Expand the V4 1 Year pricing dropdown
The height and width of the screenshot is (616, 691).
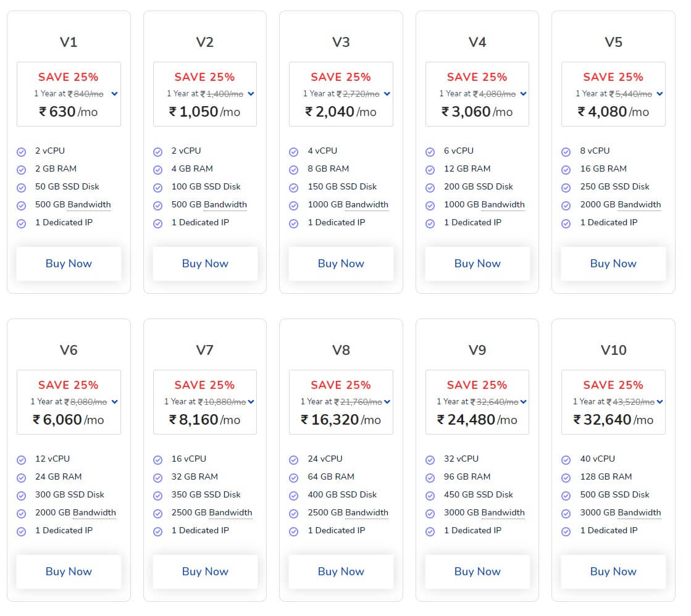click(x=523, y=94)
